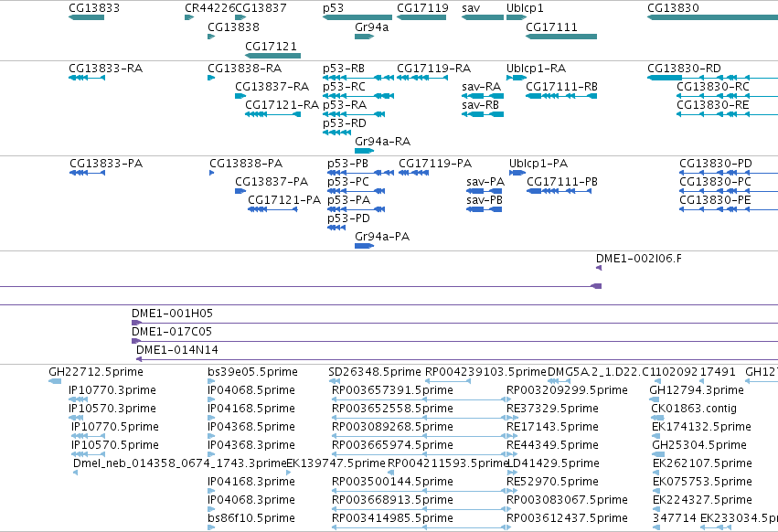778x532 pixels.
Task: Click the p53-PB protein glyph
Action: click(x=361, y=173)
